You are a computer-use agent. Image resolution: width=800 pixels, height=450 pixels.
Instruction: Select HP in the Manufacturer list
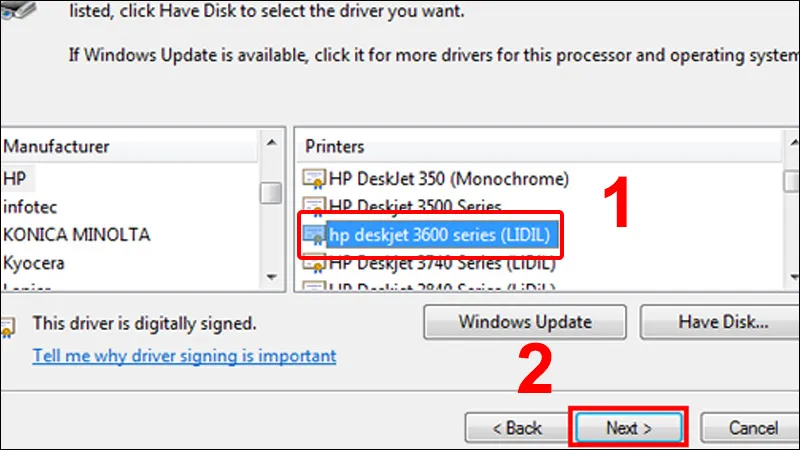[14, 179]
